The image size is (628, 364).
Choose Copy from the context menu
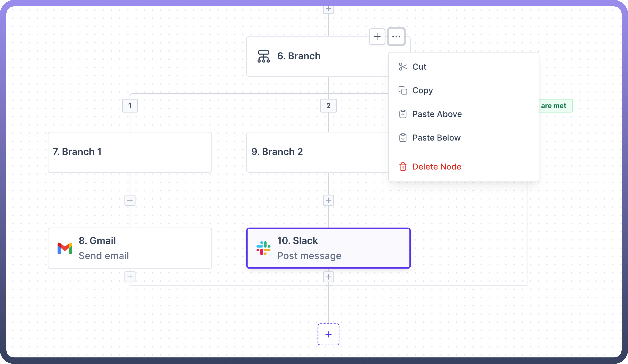[x=422, y=91]
